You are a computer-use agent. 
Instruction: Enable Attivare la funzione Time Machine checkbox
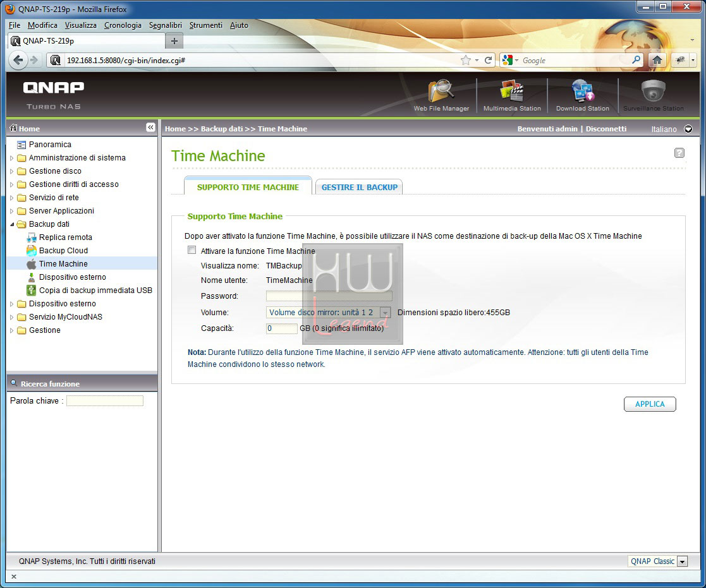coord(192,250)
